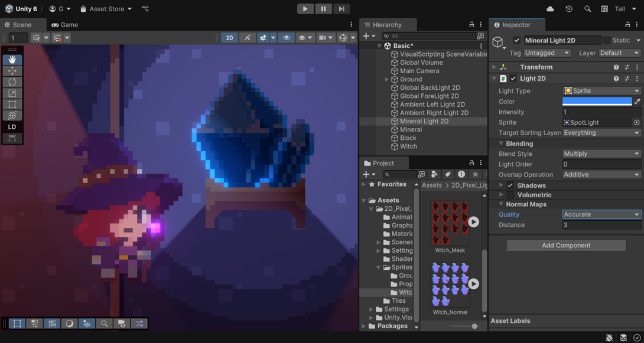The width and height of the screenshot is (644, 343).
Task: Disable the Light 2D component checkbox
Action: [x=513, y=79]
